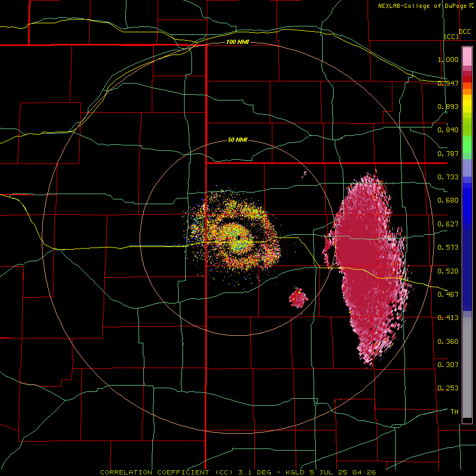Click the 0.360 value on the color scale

pos(448,342)
